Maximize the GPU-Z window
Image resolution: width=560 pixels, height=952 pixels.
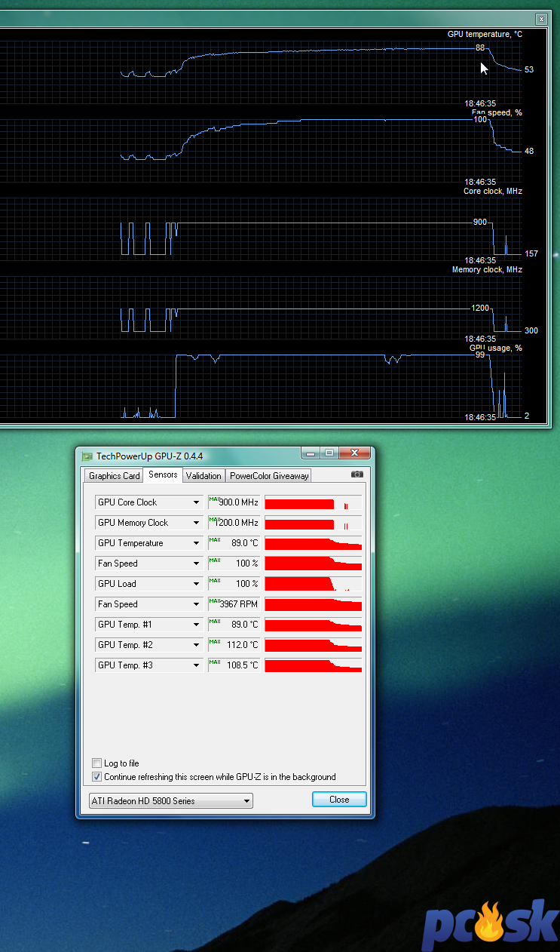[x=329, y=453]
